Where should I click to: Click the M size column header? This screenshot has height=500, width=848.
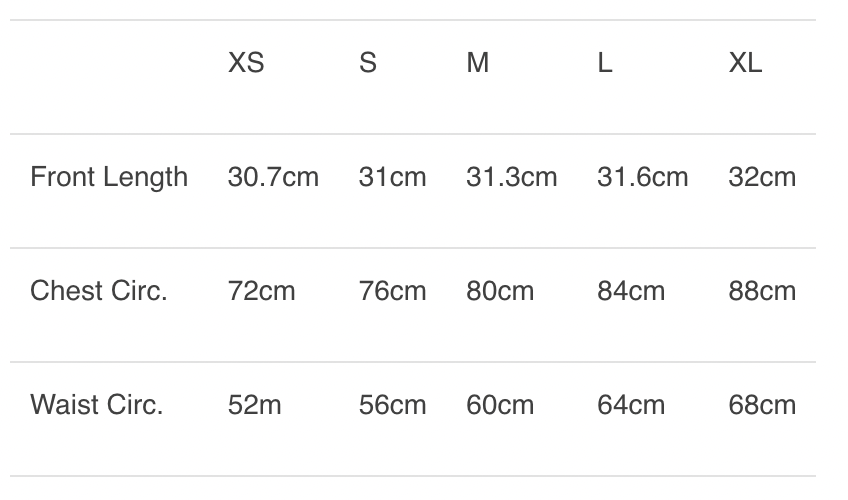click(x=478, y=63)
